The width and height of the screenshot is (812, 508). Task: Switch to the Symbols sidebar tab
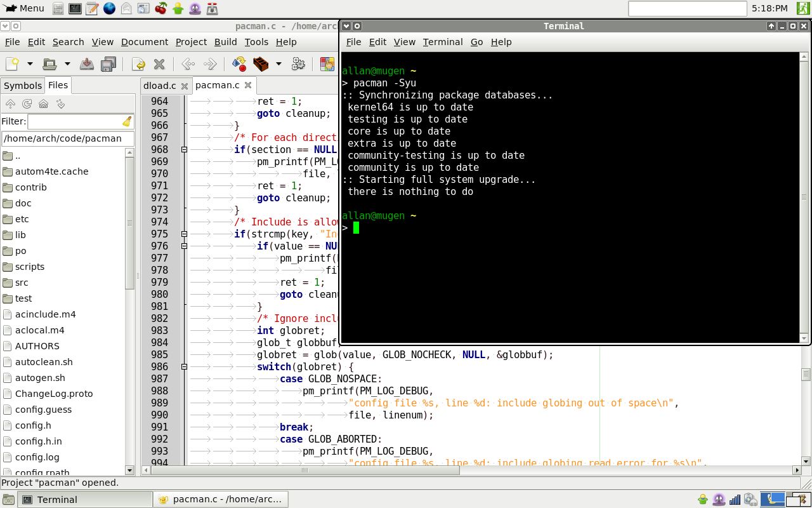[x=23, y=86]
